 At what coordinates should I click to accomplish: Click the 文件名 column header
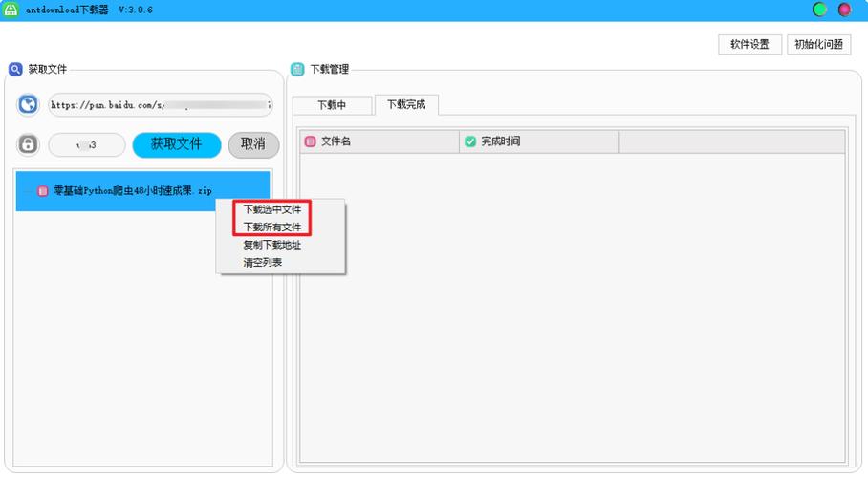coord(380,141)
